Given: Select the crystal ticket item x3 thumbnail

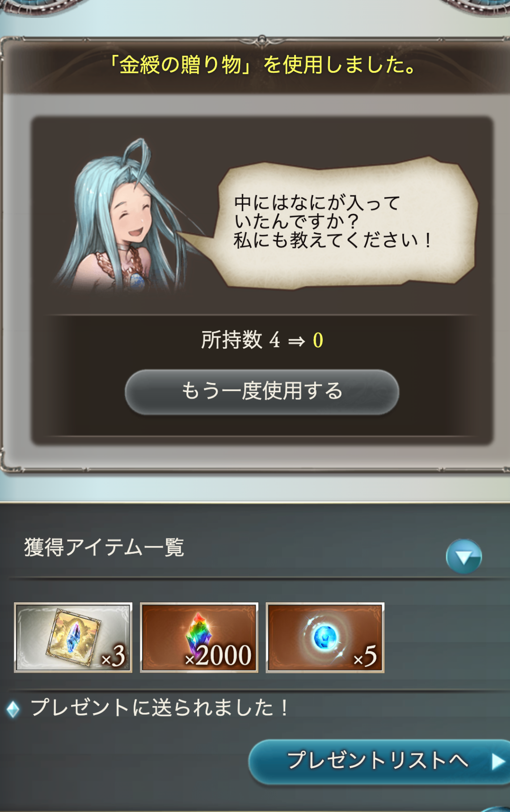Looking at the screenshot, I should coord(73,637).
